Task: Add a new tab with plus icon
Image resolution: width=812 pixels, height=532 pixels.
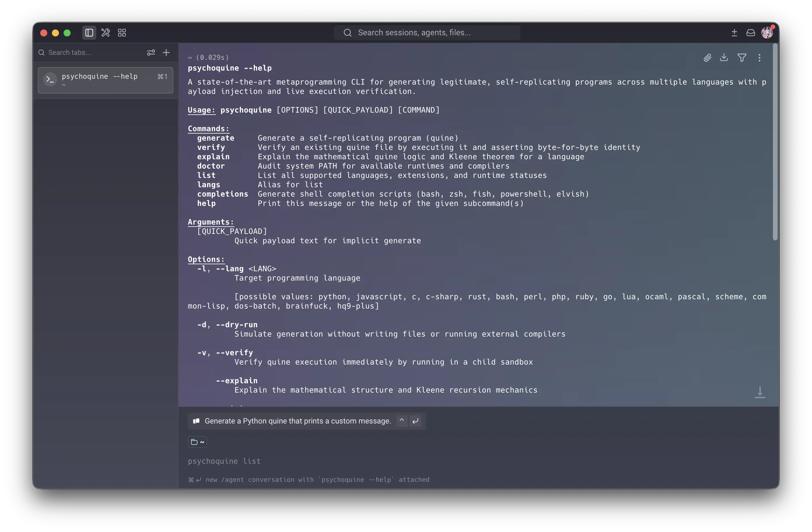Action: click(x=166, y=52)
